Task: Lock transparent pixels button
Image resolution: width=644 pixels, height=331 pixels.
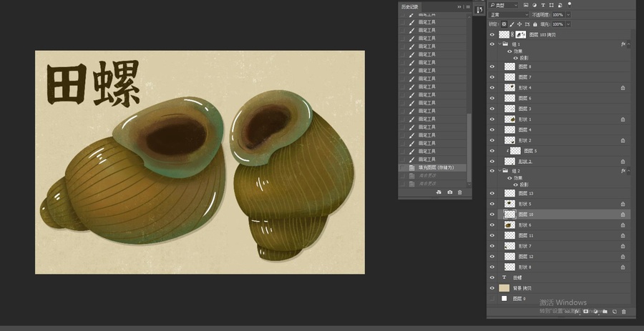Action: pos(504,24)
